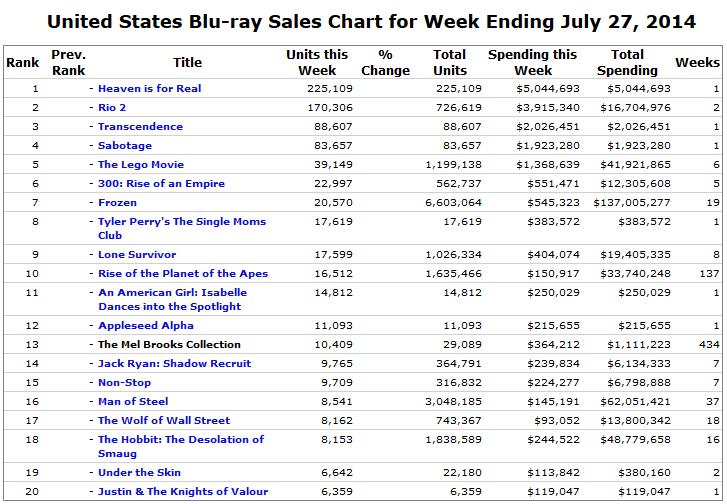Open An American Girl: Isabelle link
This screenshot has height=504, width=727.
(172, 293)
